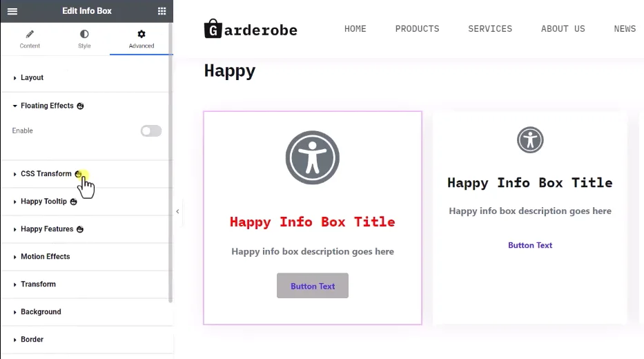Click the Enable label under Floating Effects
The height and width of the screenshot is (359, 644).
coord(22,130)
